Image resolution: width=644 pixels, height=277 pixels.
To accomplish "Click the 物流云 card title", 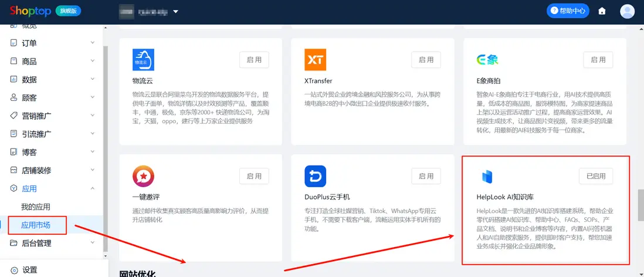I will (x=143, y=80).
